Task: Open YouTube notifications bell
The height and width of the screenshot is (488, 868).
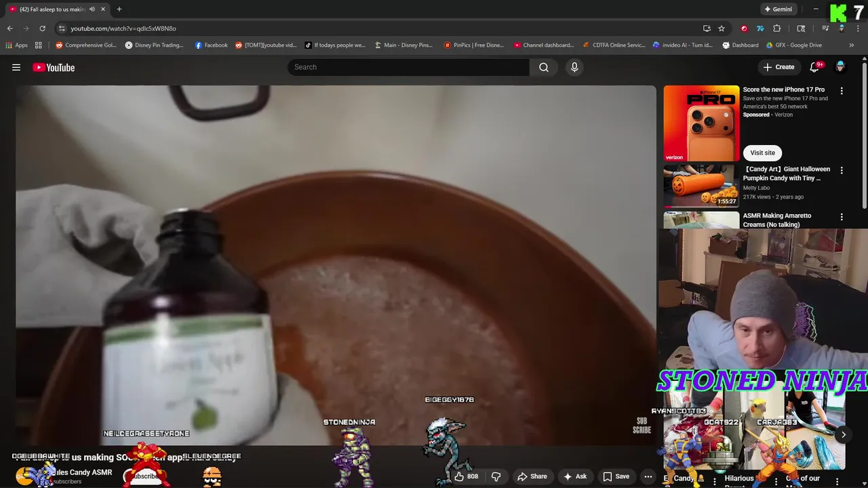Action: pos(815,67)
